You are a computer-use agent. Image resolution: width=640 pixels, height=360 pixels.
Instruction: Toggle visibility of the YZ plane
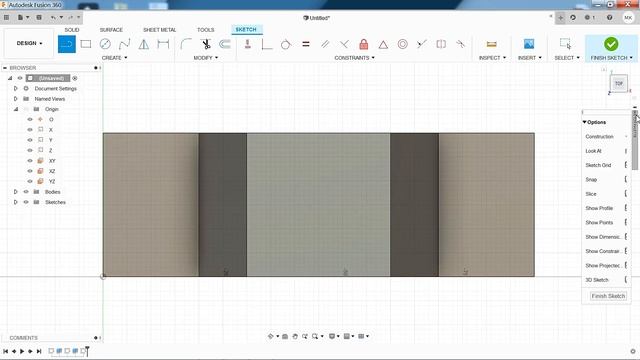[30, 181]
